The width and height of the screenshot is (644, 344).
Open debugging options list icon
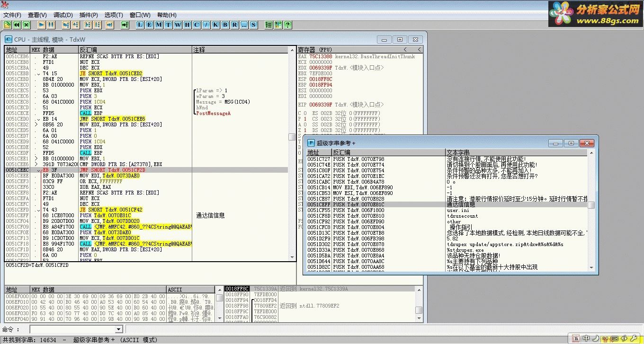269,25
